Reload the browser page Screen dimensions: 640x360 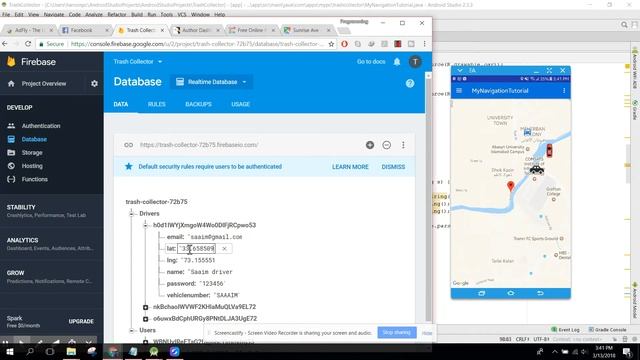tap(28, 44)
